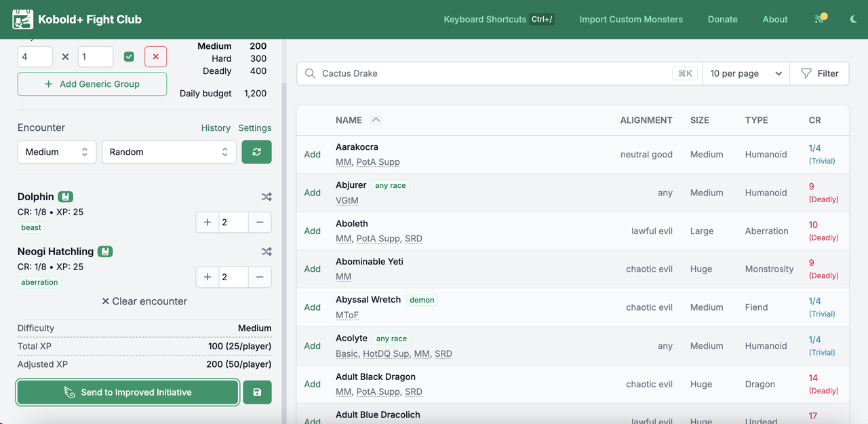Image resolution: width=868 pixels, height=424 pixels.
Task: Sort by the CR column header
Action: pyautogui.click(x=814, y=120)
